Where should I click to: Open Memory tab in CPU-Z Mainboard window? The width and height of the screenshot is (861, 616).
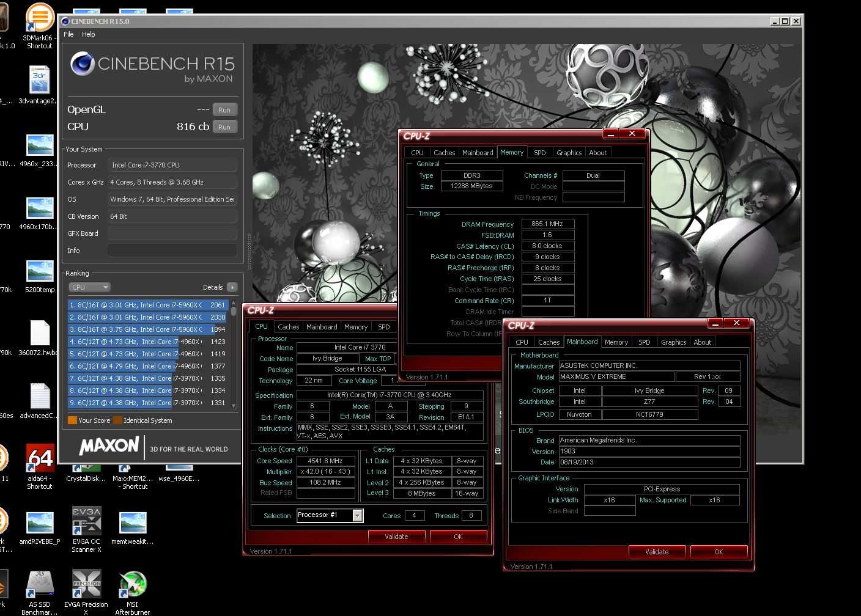tap(616, 342)
